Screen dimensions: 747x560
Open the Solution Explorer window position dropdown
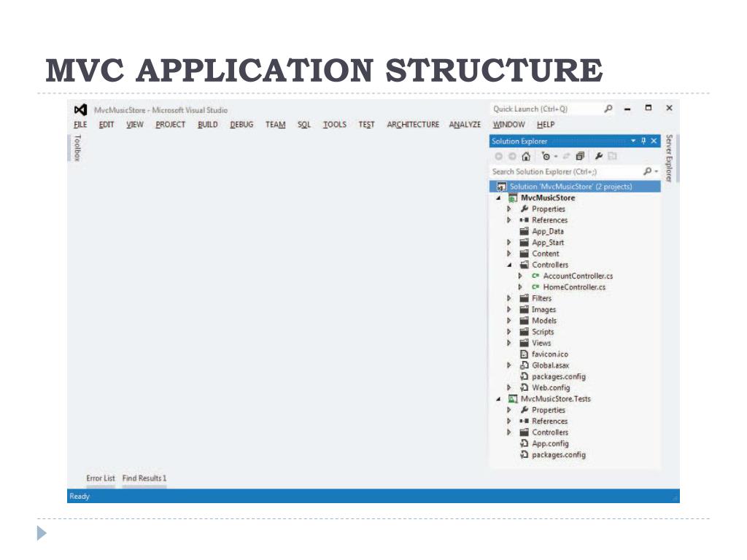click(633, 141)
